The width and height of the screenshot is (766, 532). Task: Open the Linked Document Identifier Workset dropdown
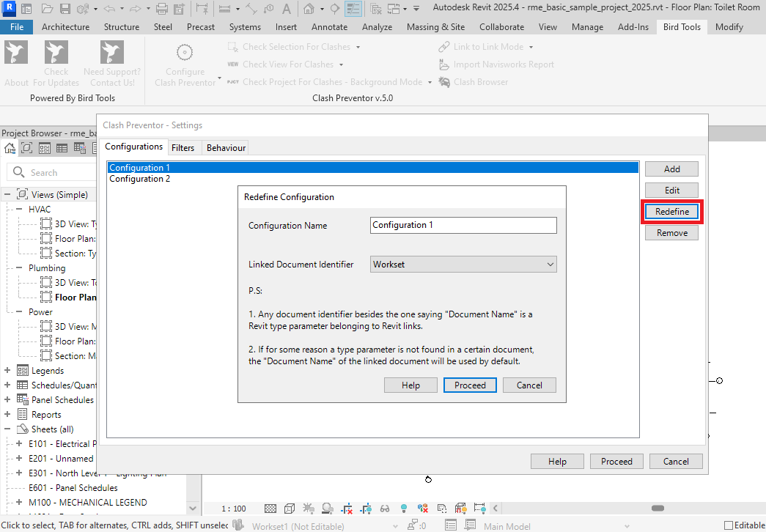click(463, 265)
